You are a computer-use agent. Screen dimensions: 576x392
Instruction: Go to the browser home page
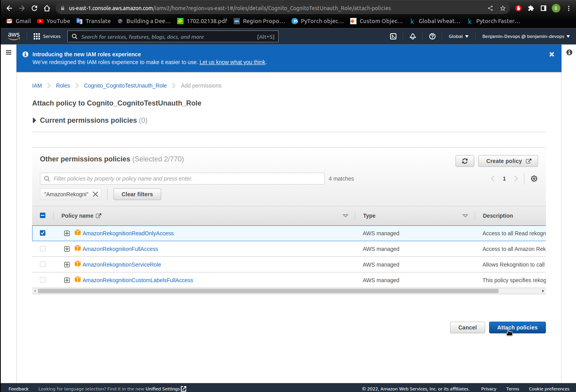(x=47, y=8)
